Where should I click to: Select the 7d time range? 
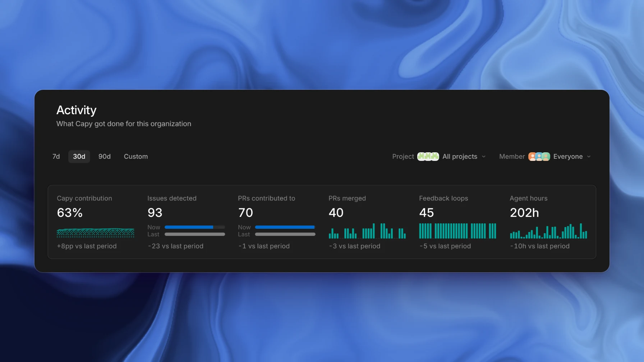(56, 157)
